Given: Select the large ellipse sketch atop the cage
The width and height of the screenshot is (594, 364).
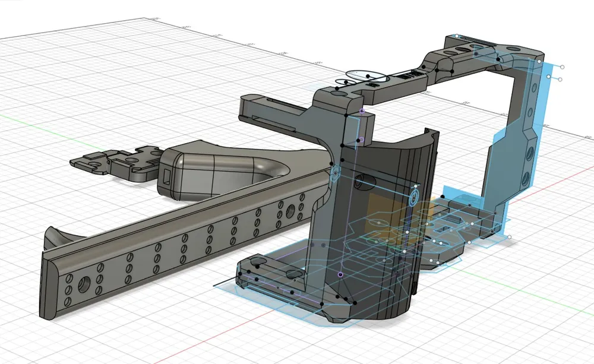Looking at the screenshot, I should (368, 76).
